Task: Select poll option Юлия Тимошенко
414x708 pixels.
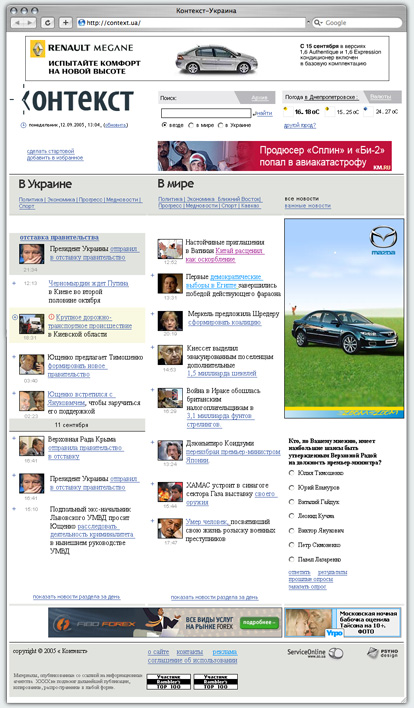Action: click(x=292, y=473)
